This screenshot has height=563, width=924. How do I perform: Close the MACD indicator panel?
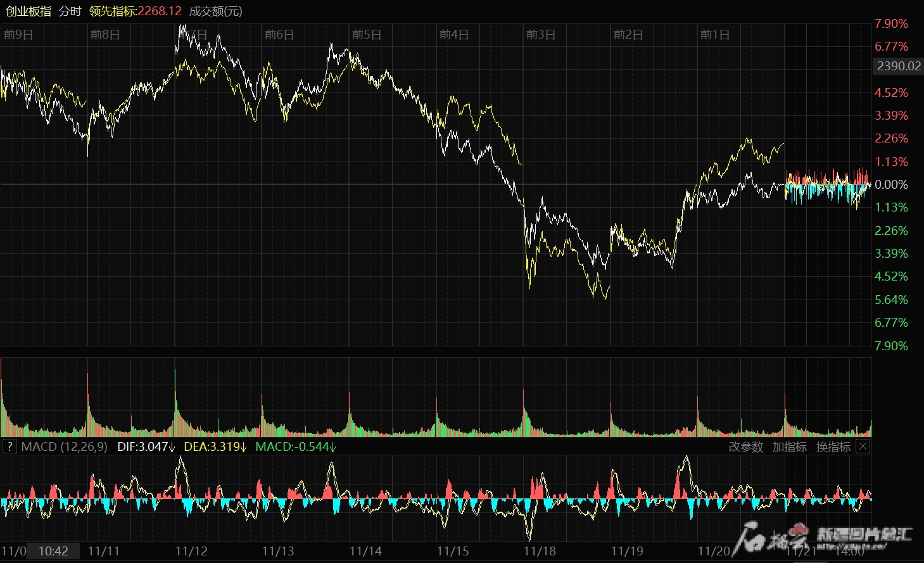click(x=863, y=446)
